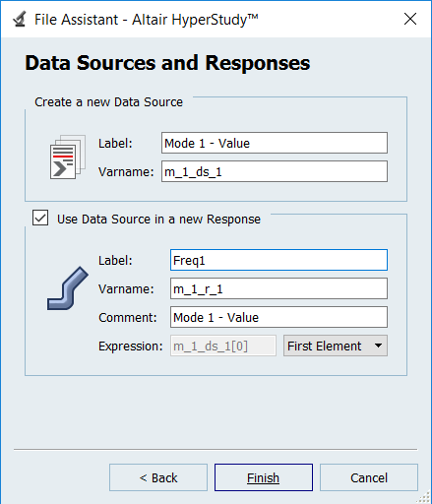Close the File Assistant window
Viewport: 432px width, 504px height.
click(x=410, y=19)
